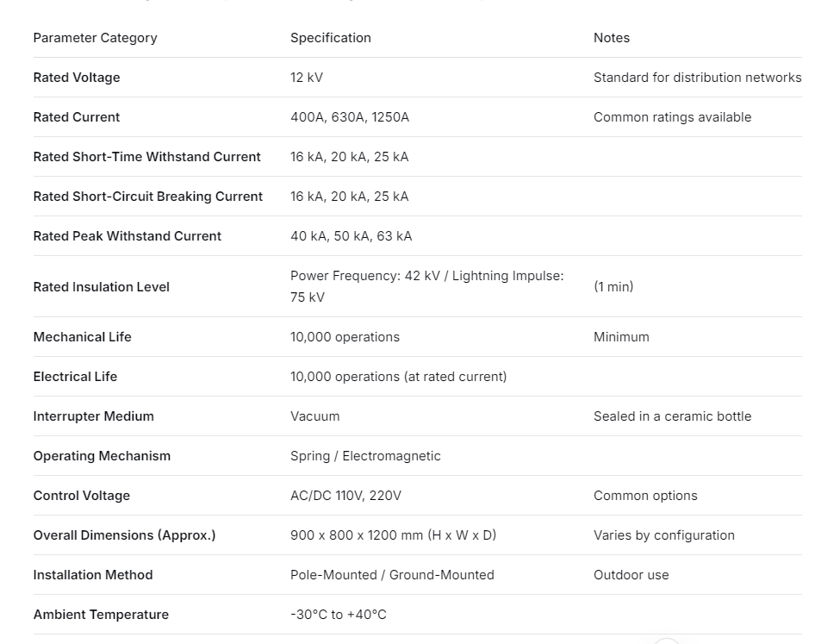Screen dimensions: 840x644
Task: Click the Spring / Electromagnetic specification
Action: 365,456
